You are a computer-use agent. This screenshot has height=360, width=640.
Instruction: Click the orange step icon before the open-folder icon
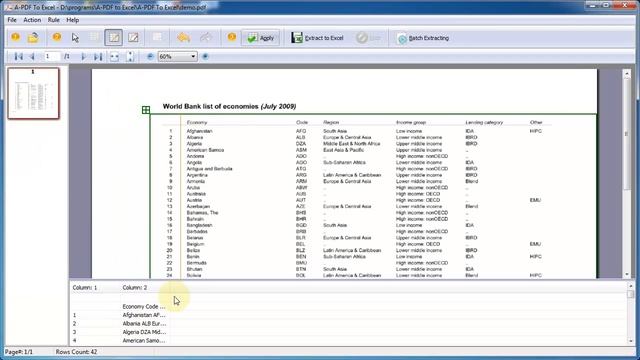[16, 38]
